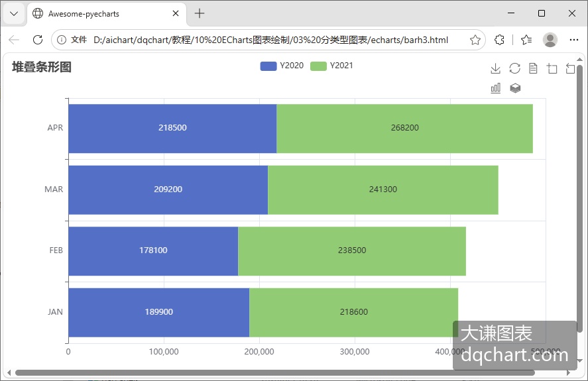The image size is (588, 381).
Task: Click the chart Restore icon
Action: (514, 69)
